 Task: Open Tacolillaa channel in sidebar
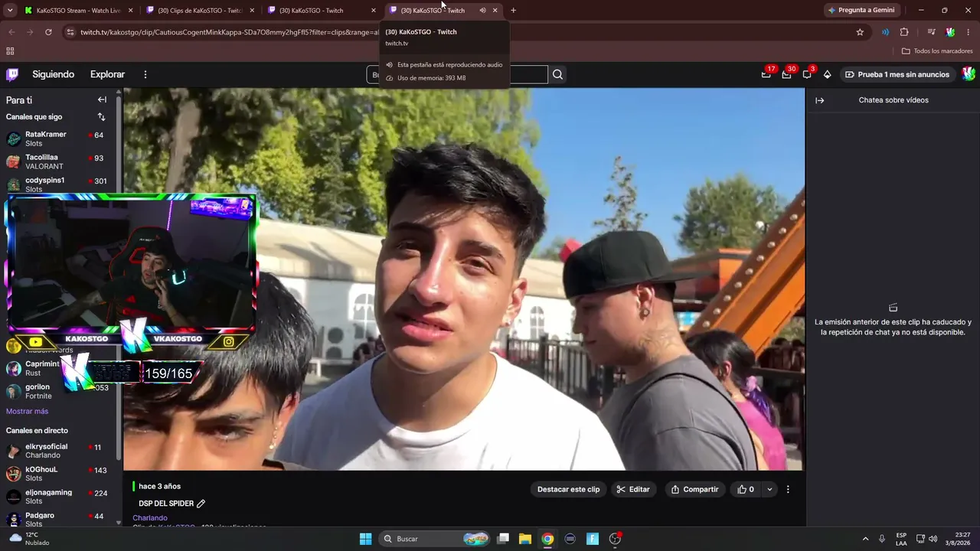[58, 161]
